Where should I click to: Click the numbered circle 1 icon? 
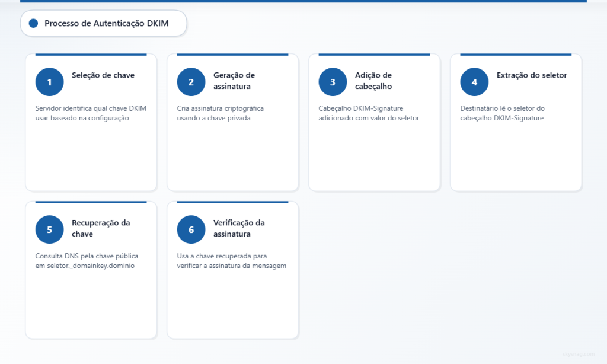pos(49,81)
